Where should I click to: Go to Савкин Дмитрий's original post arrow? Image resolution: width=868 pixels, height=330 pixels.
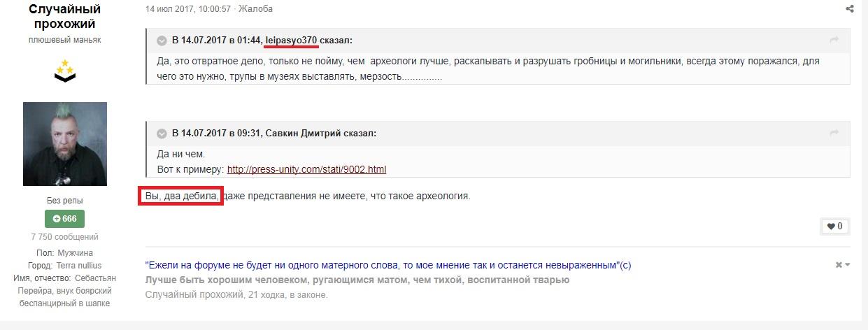coord(834,133)
